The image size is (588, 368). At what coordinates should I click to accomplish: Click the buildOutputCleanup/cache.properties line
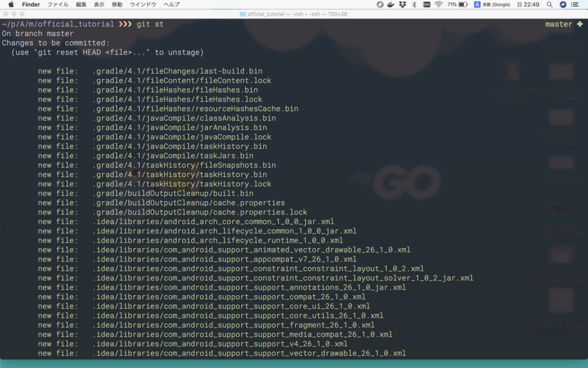coord(161,202)
